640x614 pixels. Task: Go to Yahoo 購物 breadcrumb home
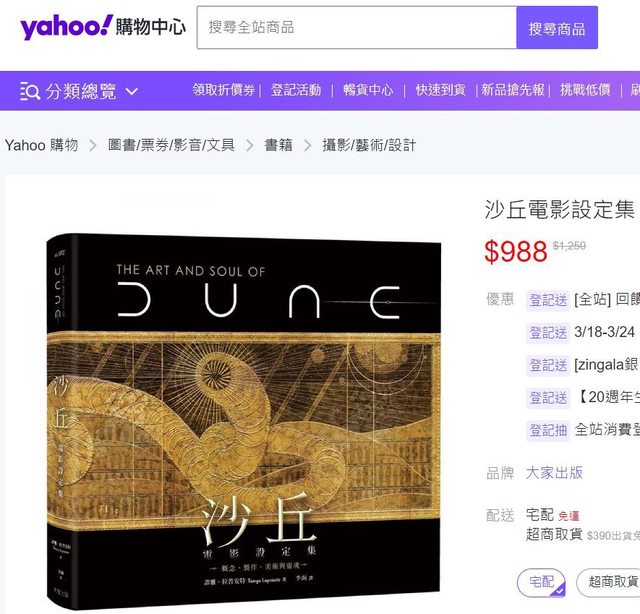(41, 145)
